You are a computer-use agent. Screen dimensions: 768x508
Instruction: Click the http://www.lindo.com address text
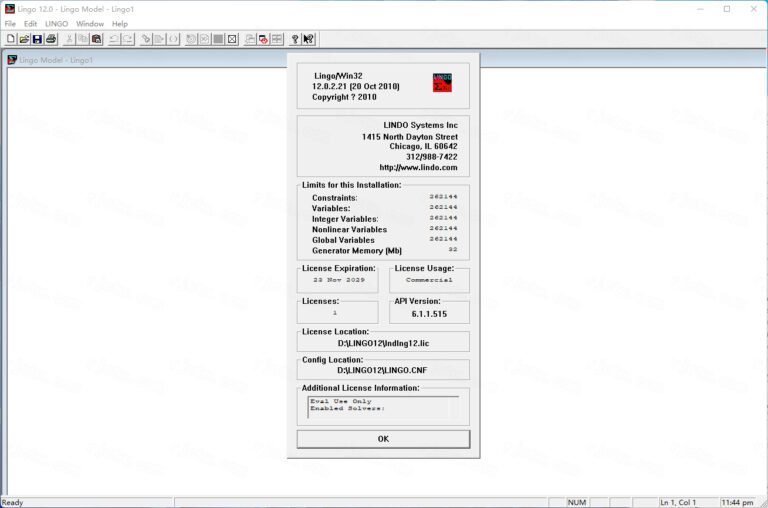[418, 167]
